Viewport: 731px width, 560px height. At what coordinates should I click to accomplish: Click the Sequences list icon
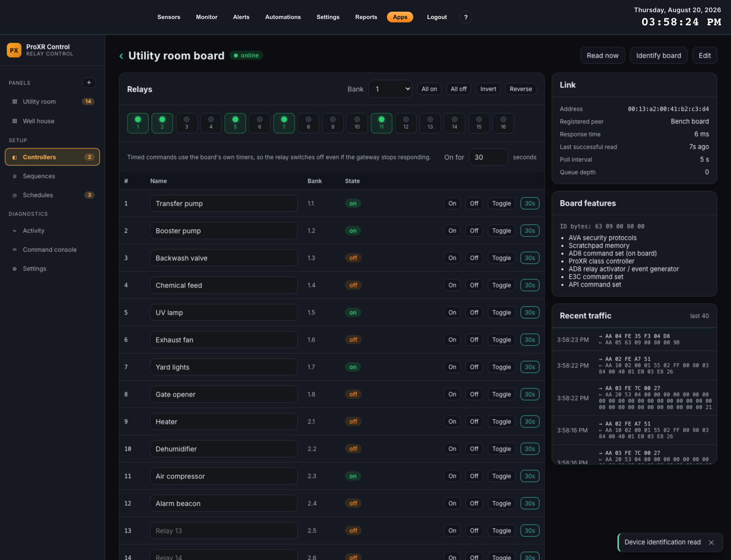(x=15, y=176)
